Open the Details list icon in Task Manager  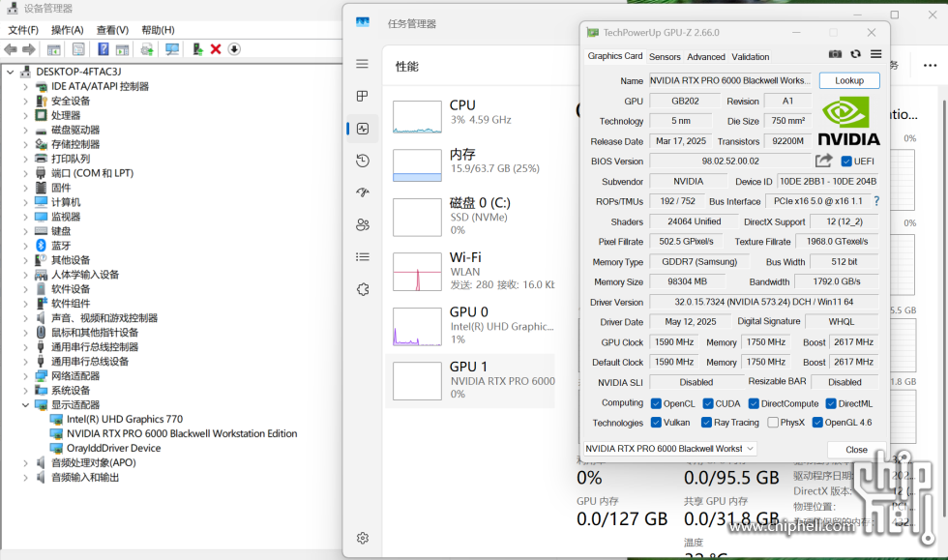362,257
